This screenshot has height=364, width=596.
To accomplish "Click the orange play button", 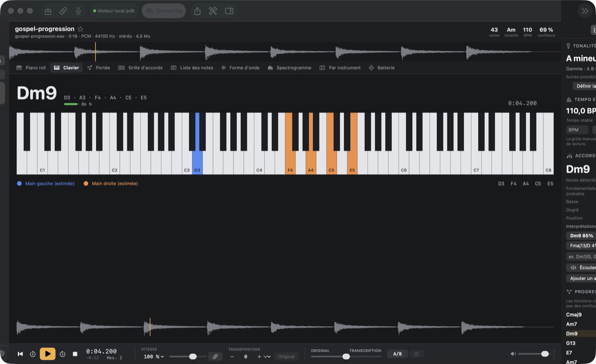I will pyautogui.click(x=48, y=354).
